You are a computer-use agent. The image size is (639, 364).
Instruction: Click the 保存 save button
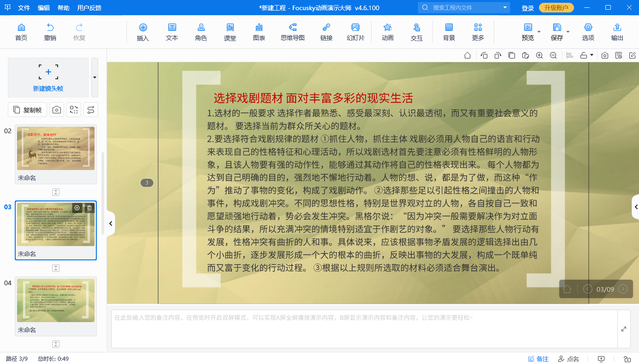click(x=557, y=32)
